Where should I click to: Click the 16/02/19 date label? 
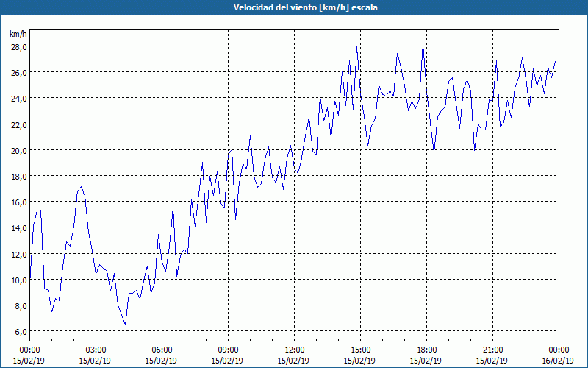tap(558, 361)
